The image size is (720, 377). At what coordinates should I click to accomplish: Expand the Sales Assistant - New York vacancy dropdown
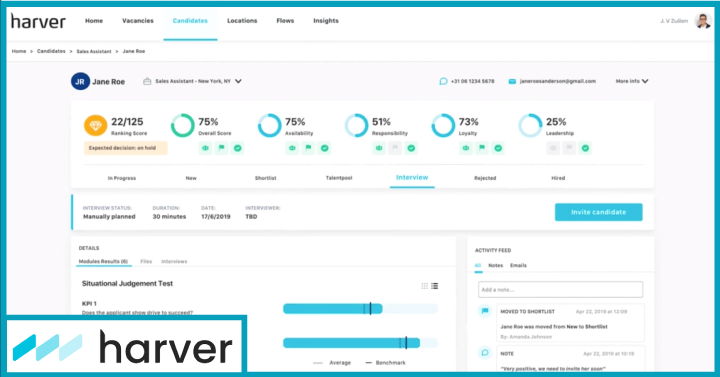[x=238, y=81]
